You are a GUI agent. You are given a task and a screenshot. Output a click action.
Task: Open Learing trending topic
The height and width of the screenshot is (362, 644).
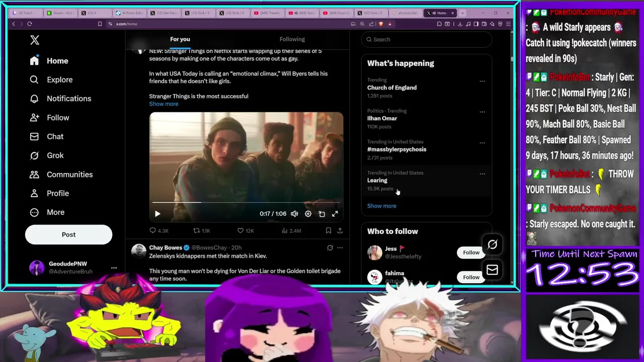tap(377, 180)
